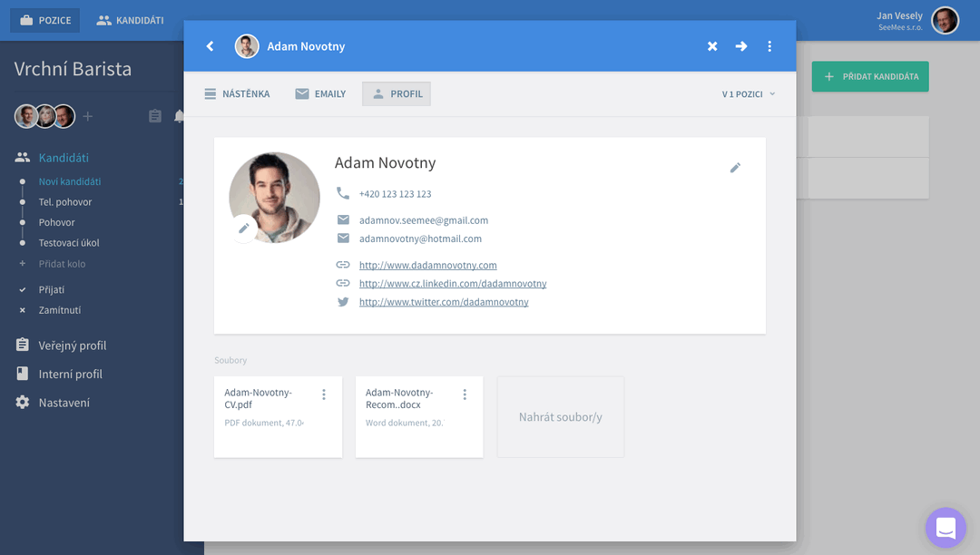Click the Přidat kandidáta button
The width and height of the screenshot is (980, 555).
pyautogui.click(x=870, y=76)
